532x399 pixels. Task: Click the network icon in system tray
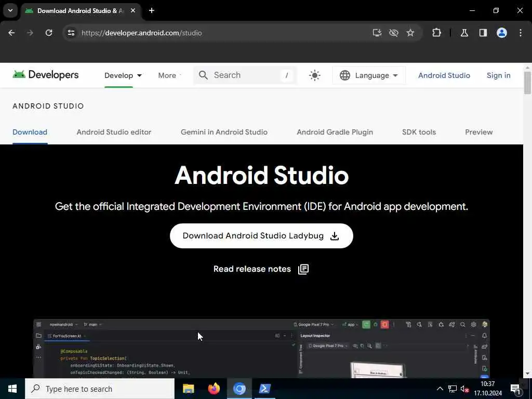[453, 389]
